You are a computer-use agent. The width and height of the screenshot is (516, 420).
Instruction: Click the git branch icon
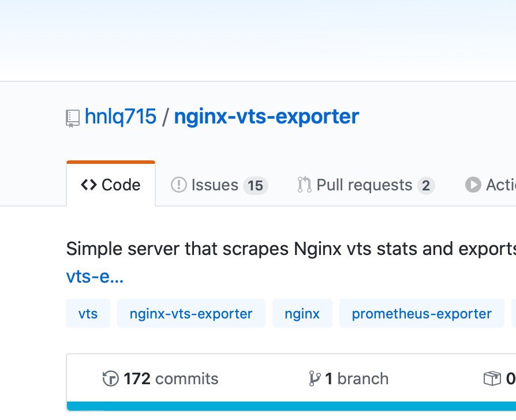[x=315, y=378]
